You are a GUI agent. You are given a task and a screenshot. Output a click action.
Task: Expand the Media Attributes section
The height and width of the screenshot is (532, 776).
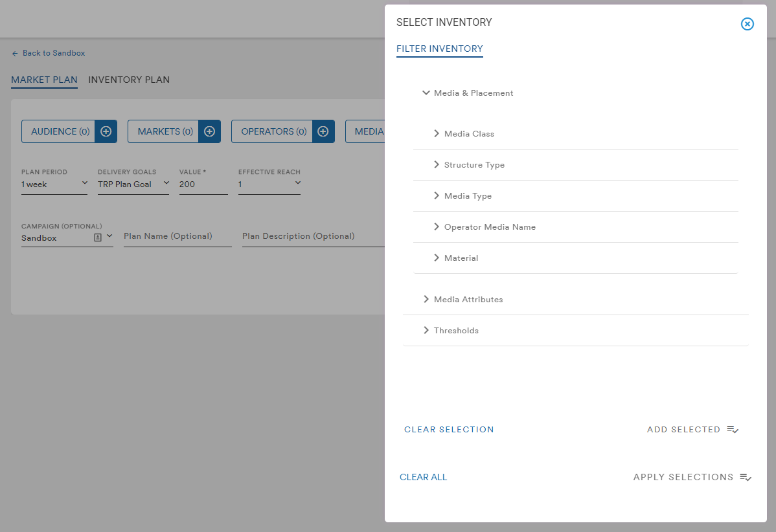click(x=426, y=299)
